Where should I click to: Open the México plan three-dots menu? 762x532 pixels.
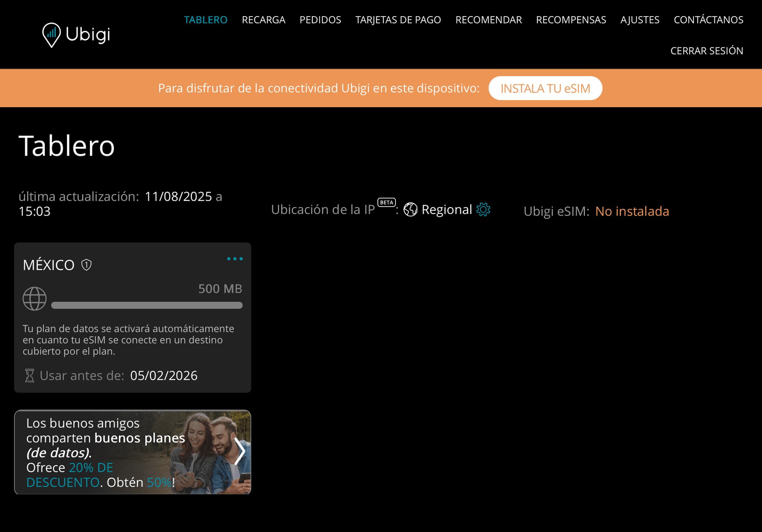[x=235, y=259]
